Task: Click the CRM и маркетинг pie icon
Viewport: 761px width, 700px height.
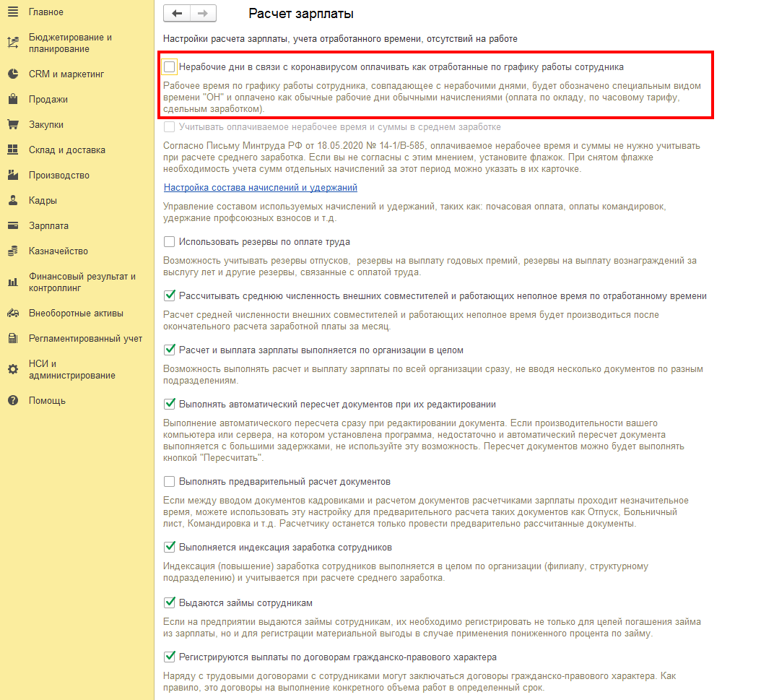Action: coord(13,74)
